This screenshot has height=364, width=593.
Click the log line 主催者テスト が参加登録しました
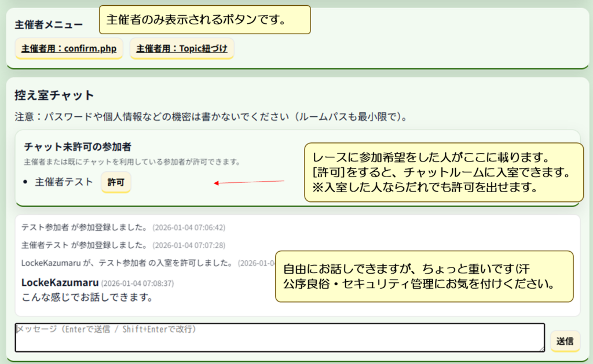pos(85,245)
